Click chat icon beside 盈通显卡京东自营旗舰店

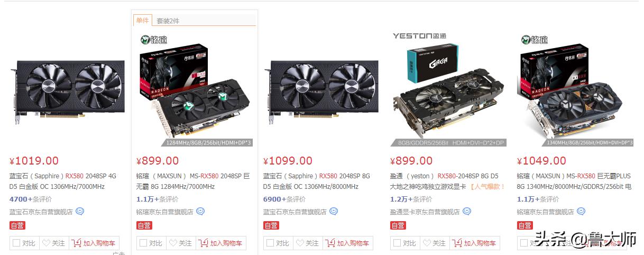[x=467, y=211]
